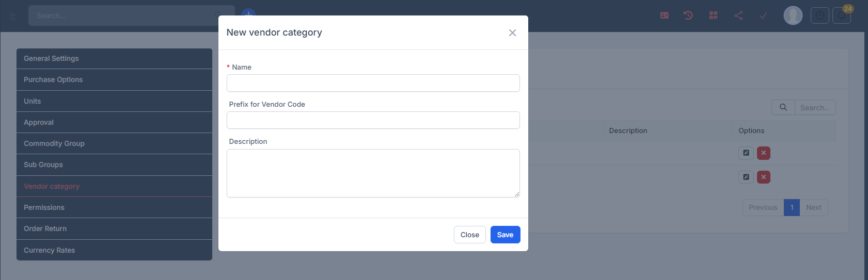Click the Close button in dialog footer
Screen dimensions: 868x280
pos(469,235)
